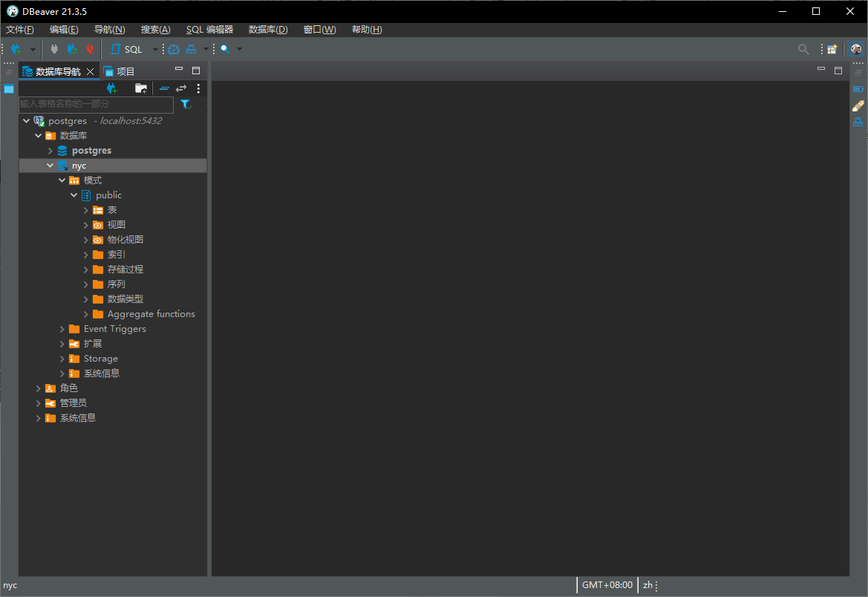Click the blue boxes icon in right sidebar
The image size is (868, 597).
click(x=858, y=122)
